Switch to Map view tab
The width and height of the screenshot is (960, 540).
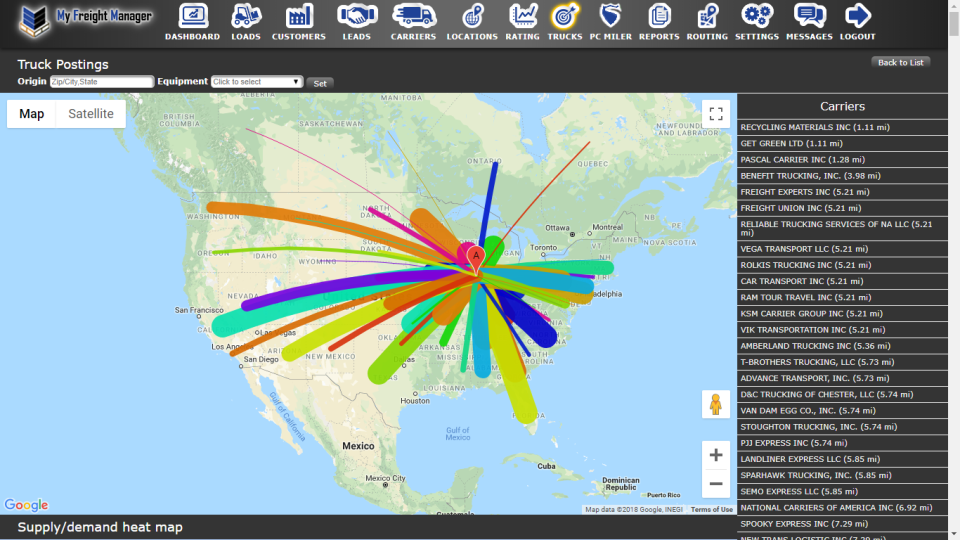[31, 114]
